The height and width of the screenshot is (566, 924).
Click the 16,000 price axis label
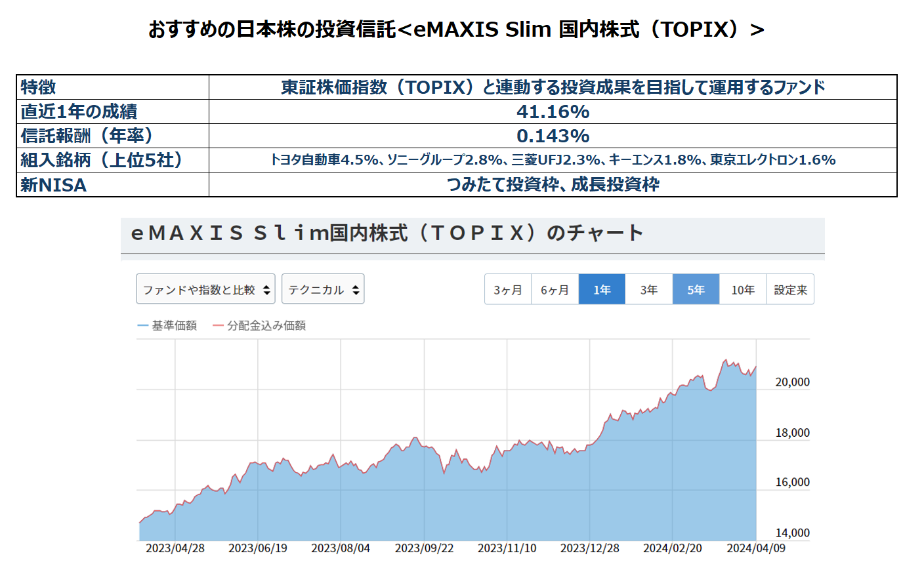click(x=793, y=482)
